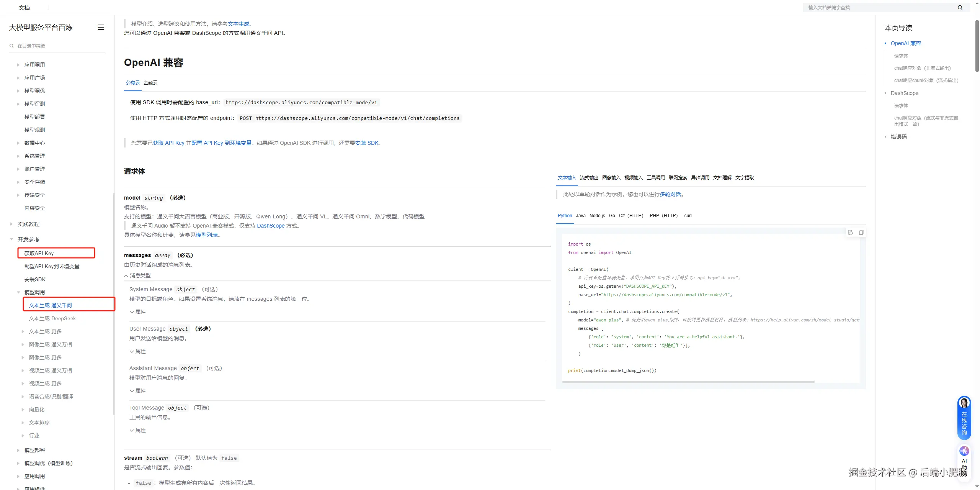
Task: Switch code block theme with sun icon
Action: (850, 233)
